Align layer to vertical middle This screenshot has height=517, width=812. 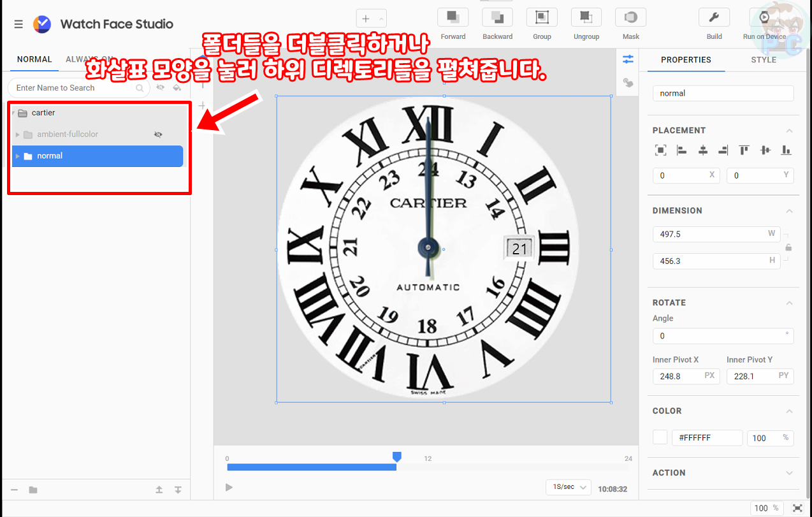[x=765, y=150]
